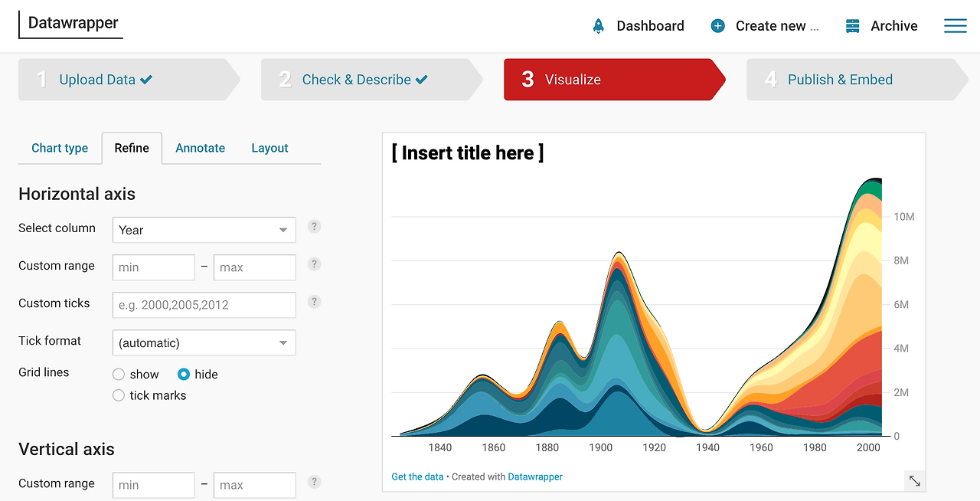Select the hide grid lines option

(x=184, y=375)
